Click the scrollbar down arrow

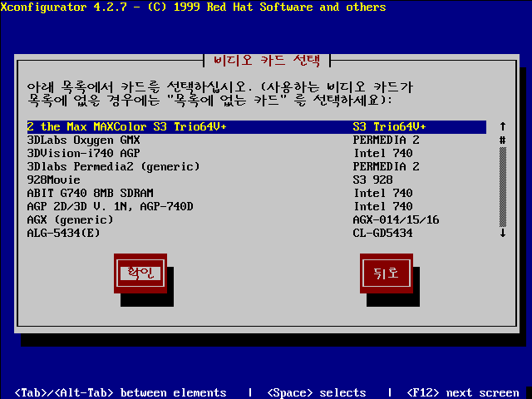[503, 233]
